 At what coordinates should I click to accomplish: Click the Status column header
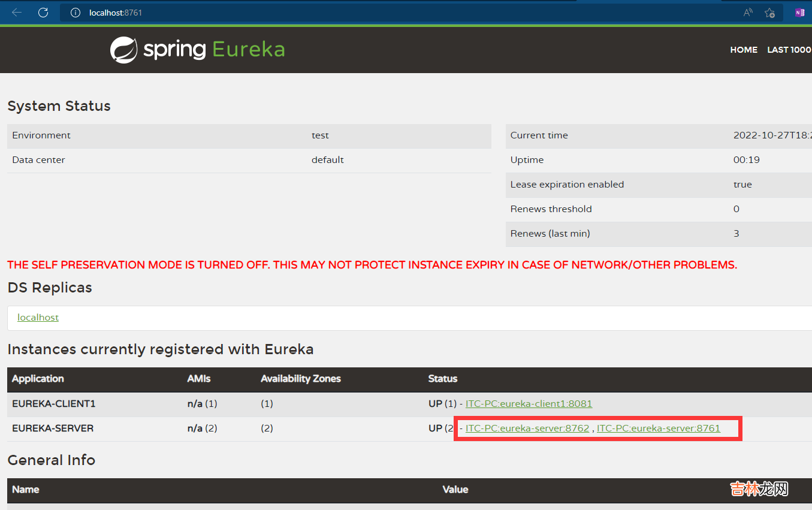(443, 379)
